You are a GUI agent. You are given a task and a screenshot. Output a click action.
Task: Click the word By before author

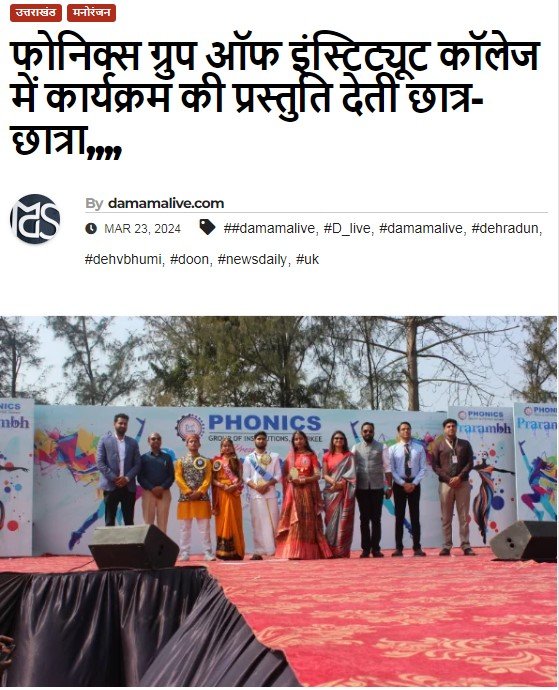94,204
